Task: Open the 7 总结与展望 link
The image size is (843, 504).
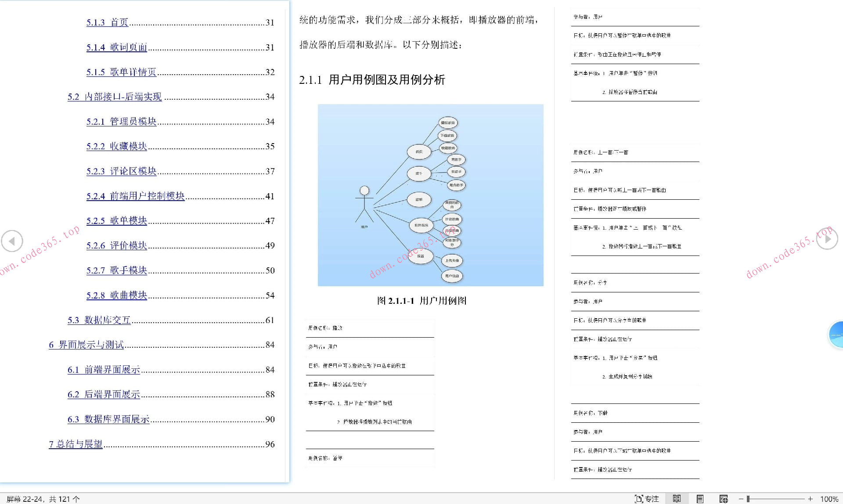Action: coord(76,444)
